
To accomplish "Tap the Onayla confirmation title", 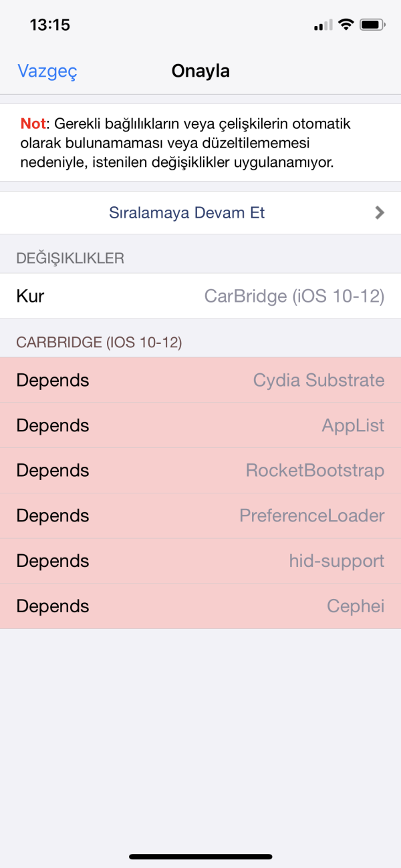I will coord(200,71).
